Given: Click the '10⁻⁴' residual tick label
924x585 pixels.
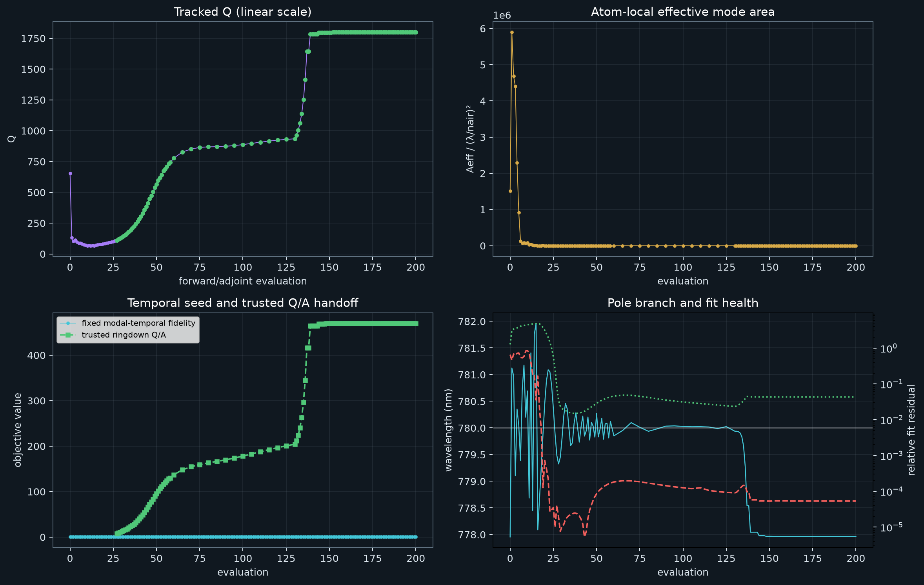Looking at the screenshot, I should 891,491.
